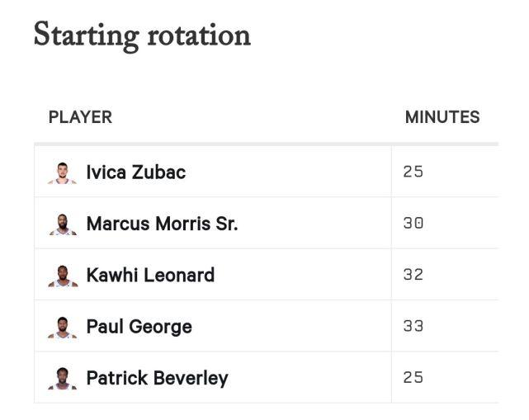Select Marcus Morris Sr.'s 30 minutes cell
Viewport: 529px width, 420px height.
click(413, 223)
